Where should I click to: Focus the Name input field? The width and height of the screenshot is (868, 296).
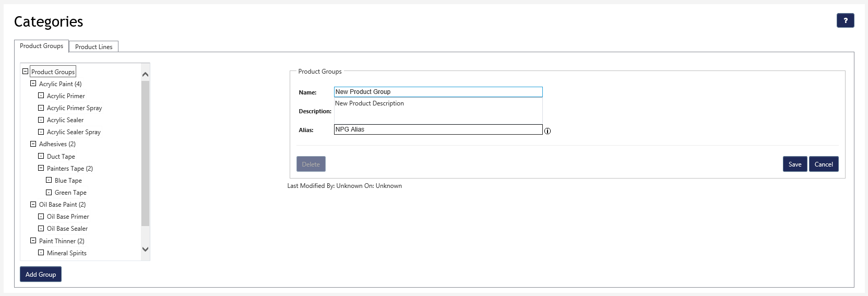coord(438,92)
